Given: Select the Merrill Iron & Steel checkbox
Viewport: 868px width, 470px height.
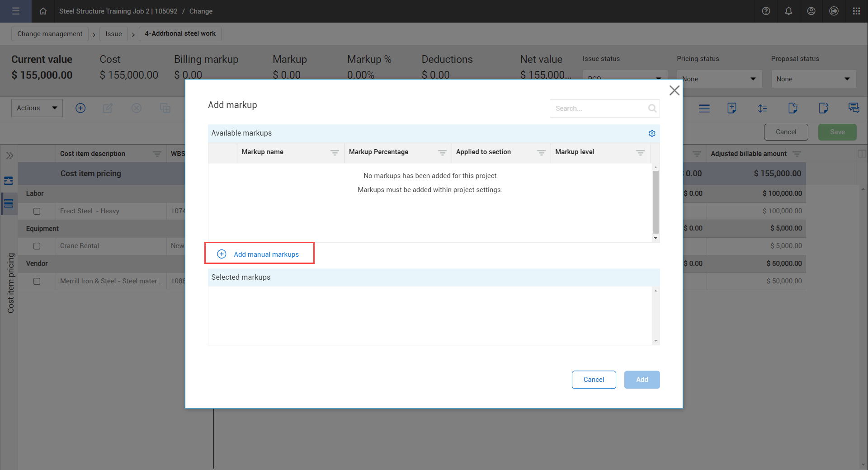Looking at the screenshot, I should [x=37, y=281].
